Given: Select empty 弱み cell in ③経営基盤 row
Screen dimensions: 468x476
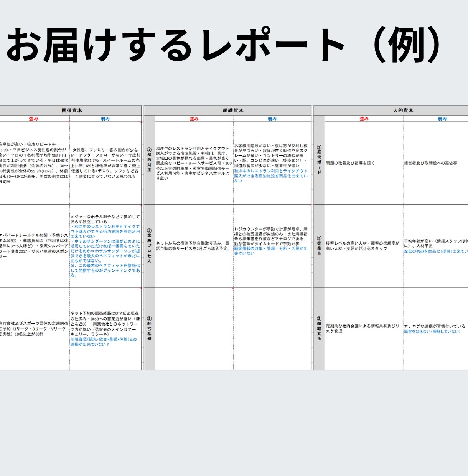Looking at the screenshot, I should [x=272, y=329].
